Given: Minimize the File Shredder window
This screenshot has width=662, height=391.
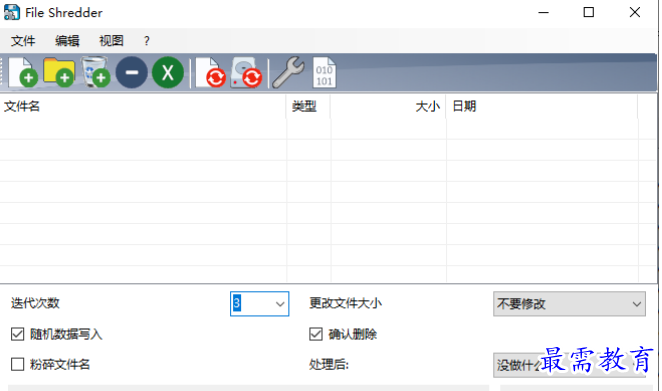Looking at the screenshot, I should click(543, 12).
